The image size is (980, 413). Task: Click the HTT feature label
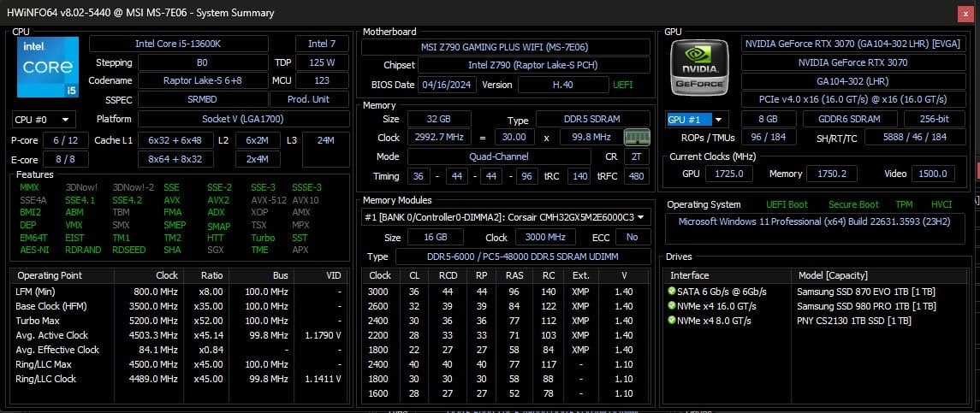(216, 238)
